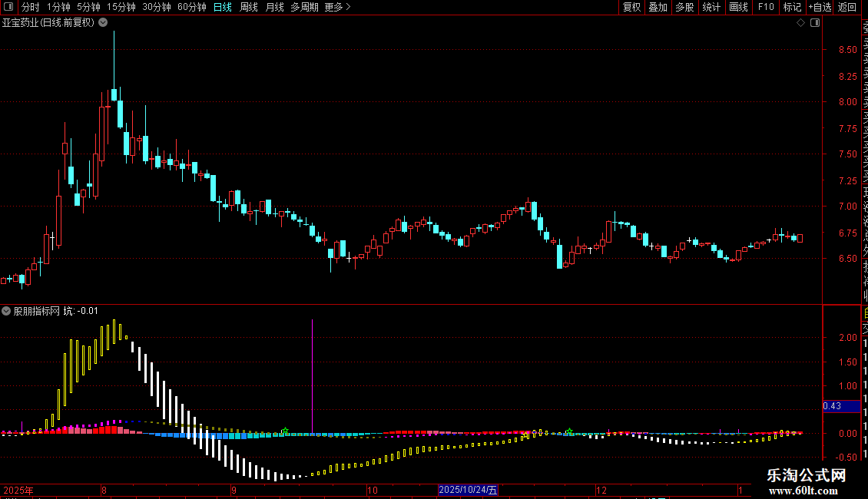Select the 1分钟 period
Screen dimensions: 868x499
tap(58, 7)
